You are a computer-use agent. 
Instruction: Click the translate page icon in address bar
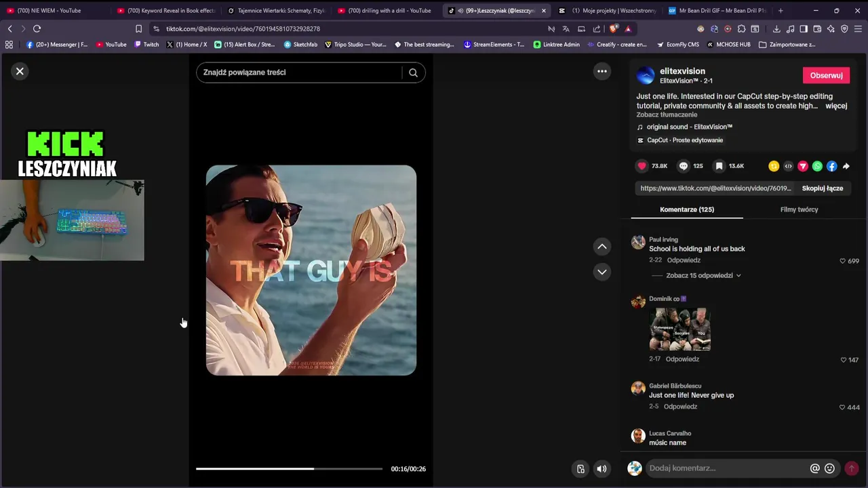[566, 28]
